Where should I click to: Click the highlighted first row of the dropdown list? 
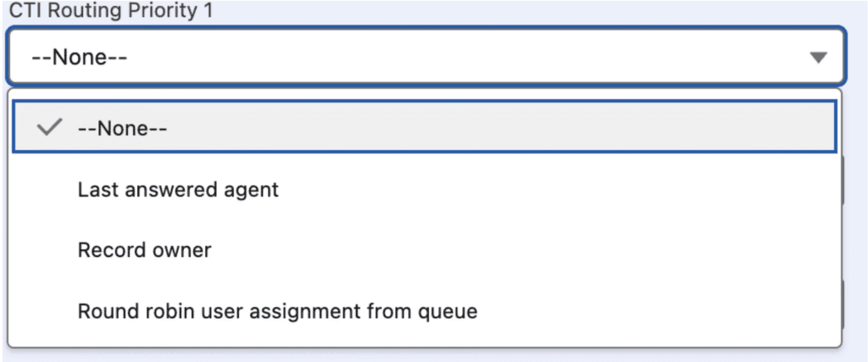424,128
